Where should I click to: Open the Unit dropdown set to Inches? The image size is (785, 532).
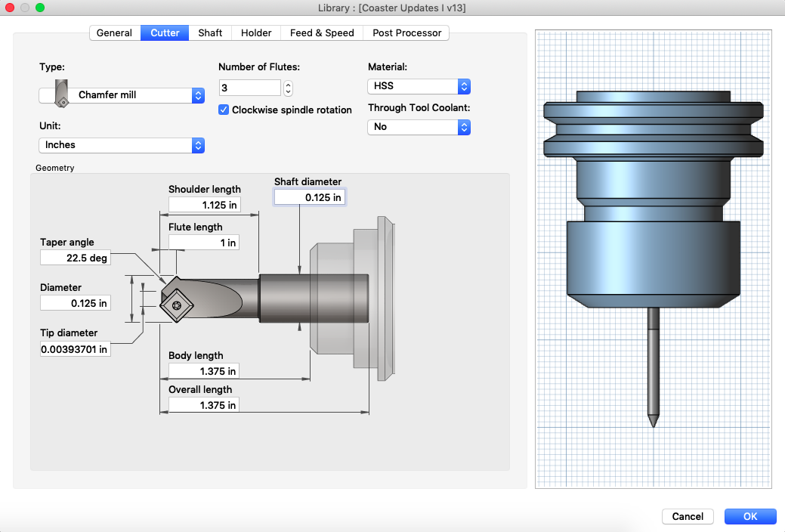pos(122,145)
